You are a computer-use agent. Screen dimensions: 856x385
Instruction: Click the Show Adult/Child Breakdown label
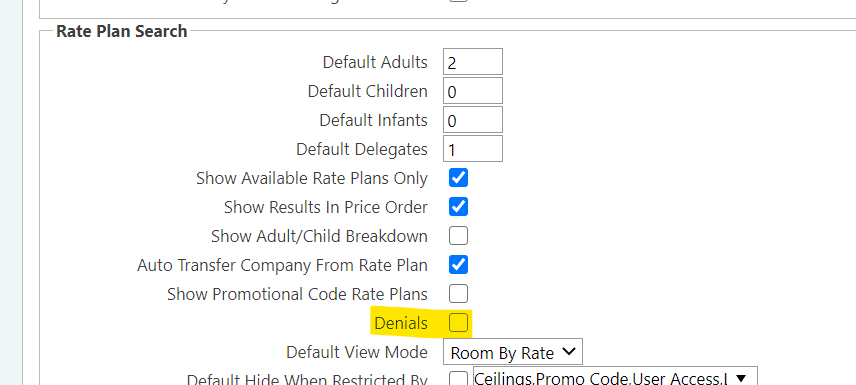click(319, 236)
